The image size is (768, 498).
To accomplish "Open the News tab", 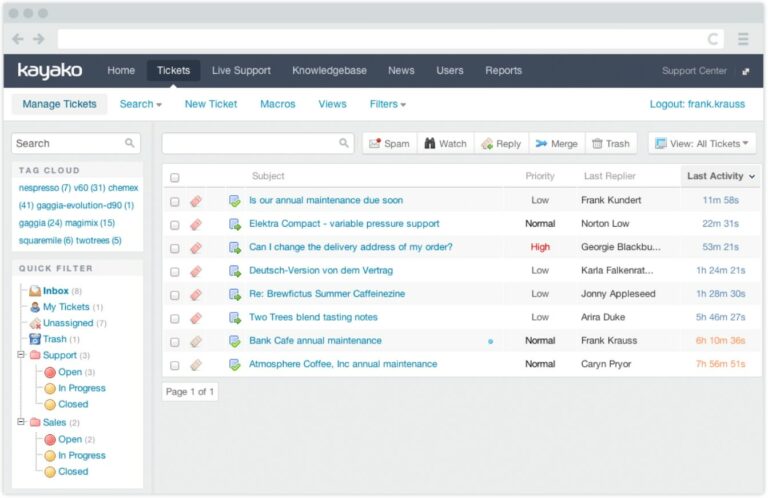I will (401, 71).
